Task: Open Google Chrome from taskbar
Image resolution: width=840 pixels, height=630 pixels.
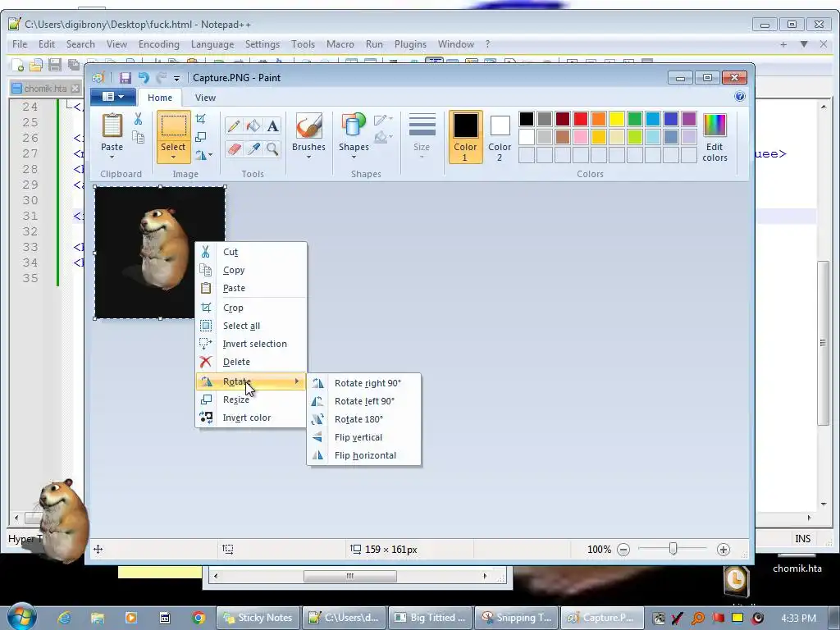Action: click(199, 618)
